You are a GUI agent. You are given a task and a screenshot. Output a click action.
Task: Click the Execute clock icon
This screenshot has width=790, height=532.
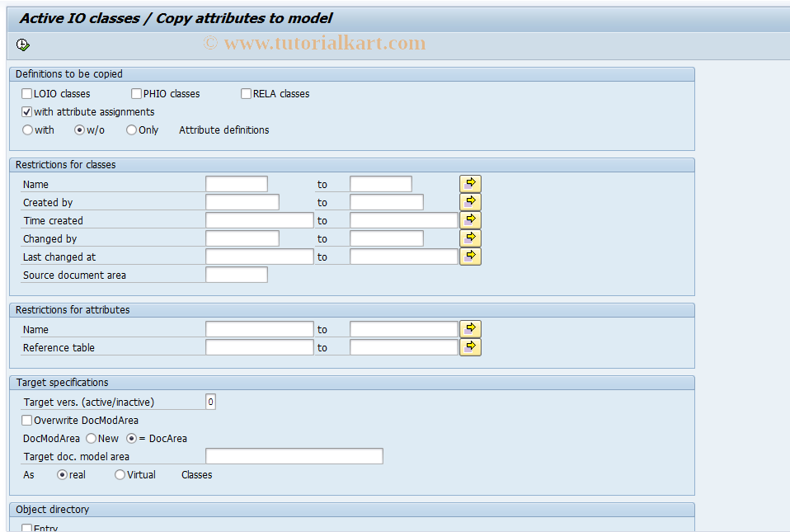click(x=23, y=45)
